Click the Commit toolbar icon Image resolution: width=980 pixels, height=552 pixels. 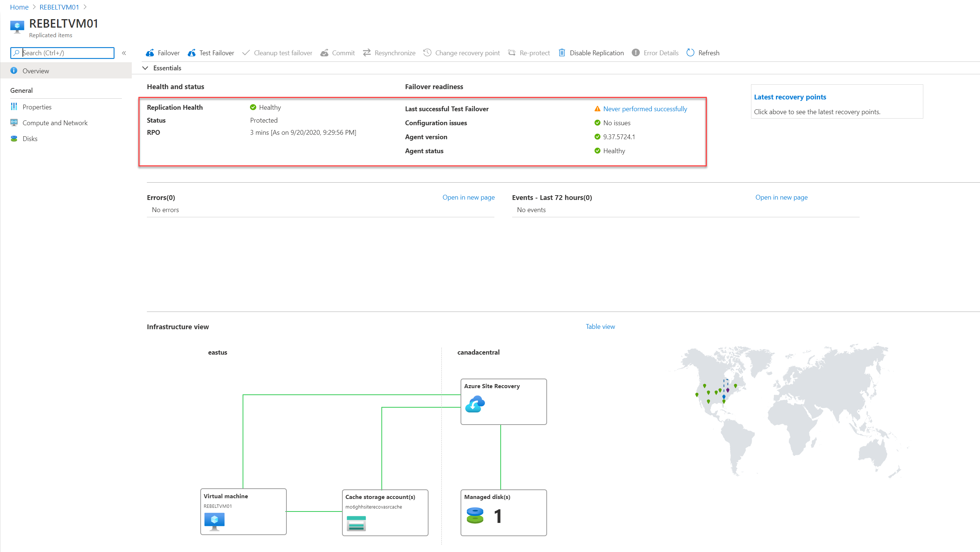(324, 53)
